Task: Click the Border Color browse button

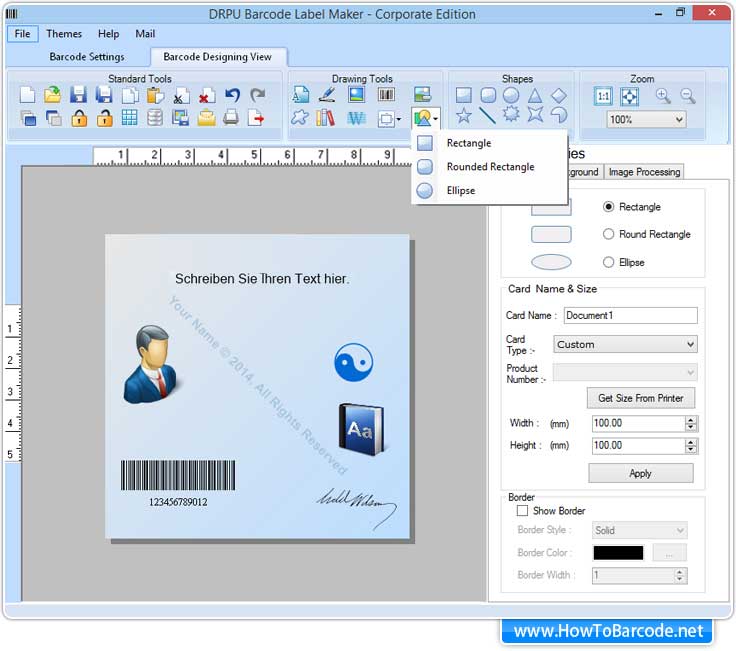Action: [669, 552]
